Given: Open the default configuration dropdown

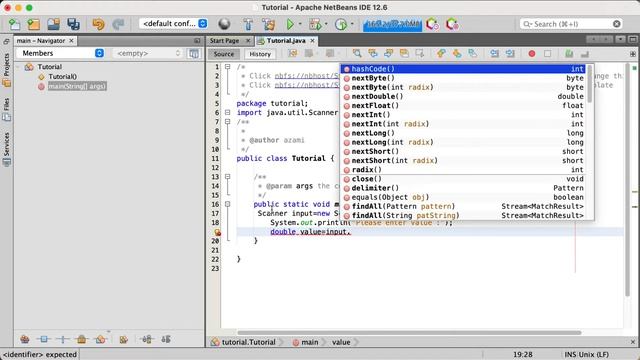Looking at the screenshot, I should click(173, 24).
